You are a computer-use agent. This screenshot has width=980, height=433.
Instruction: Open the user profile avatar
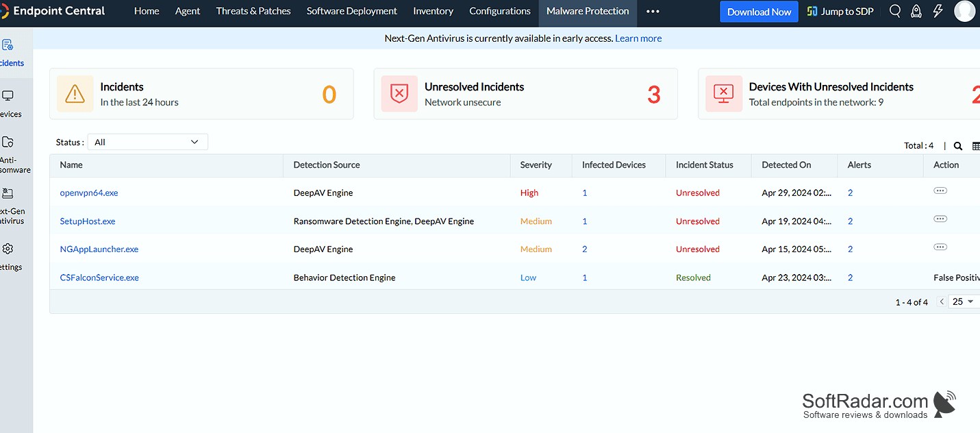964,11
